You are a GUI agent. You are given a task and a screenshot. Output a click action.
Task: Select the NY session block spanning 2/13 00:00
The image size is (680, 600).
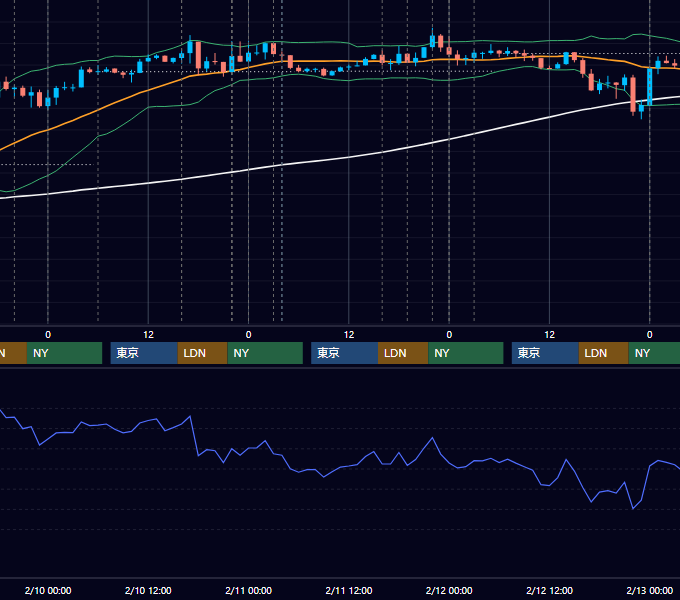654,353
